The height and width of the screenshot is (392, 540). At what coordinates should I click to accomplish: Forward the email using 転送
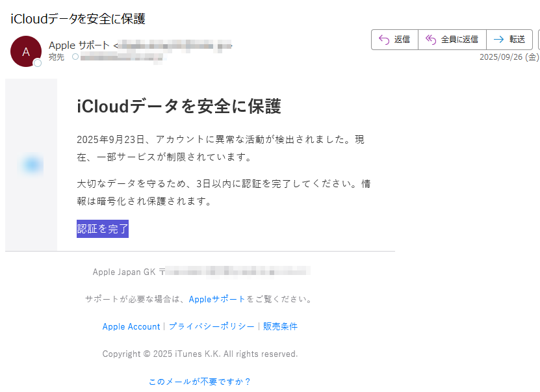[509, 40]
